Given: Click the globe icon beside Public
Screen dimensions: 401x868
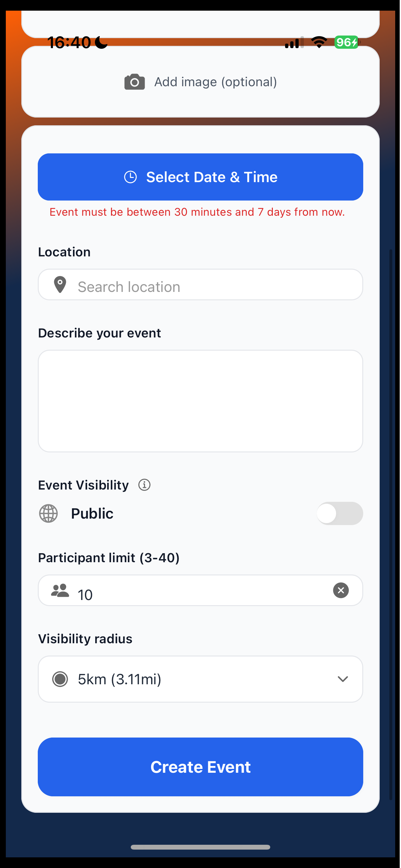Looking at the screenshot, I should point(48,513).
